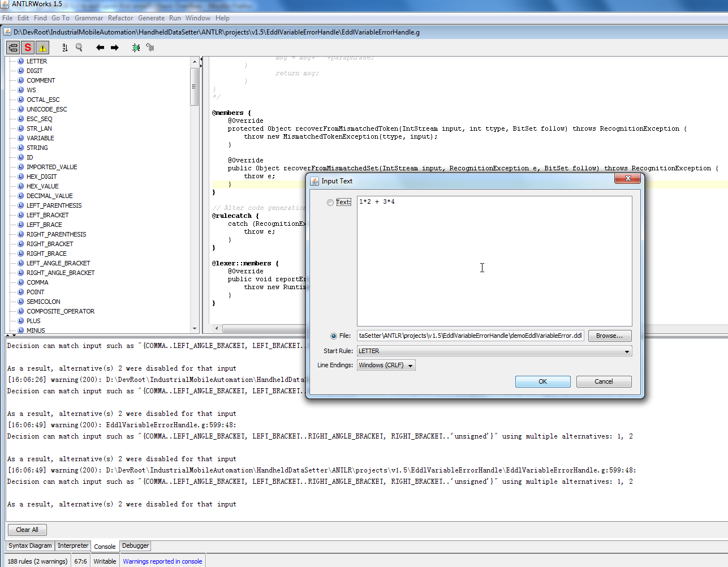This screenshot has width=728, height=567.
Task: Select the VARIABLE rule in the tree
Action: (40, 138)
